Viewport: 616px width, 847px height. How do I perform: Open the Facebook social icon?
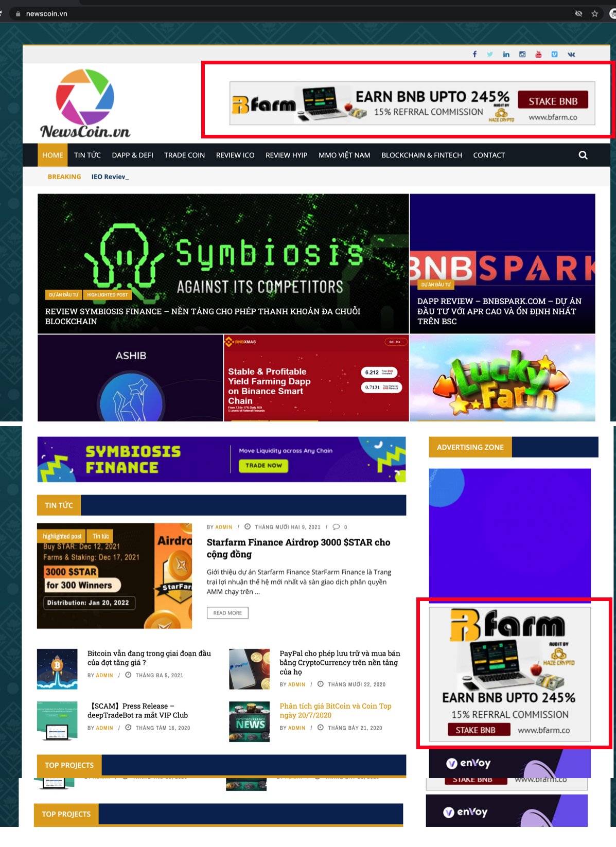coord(474,54)
